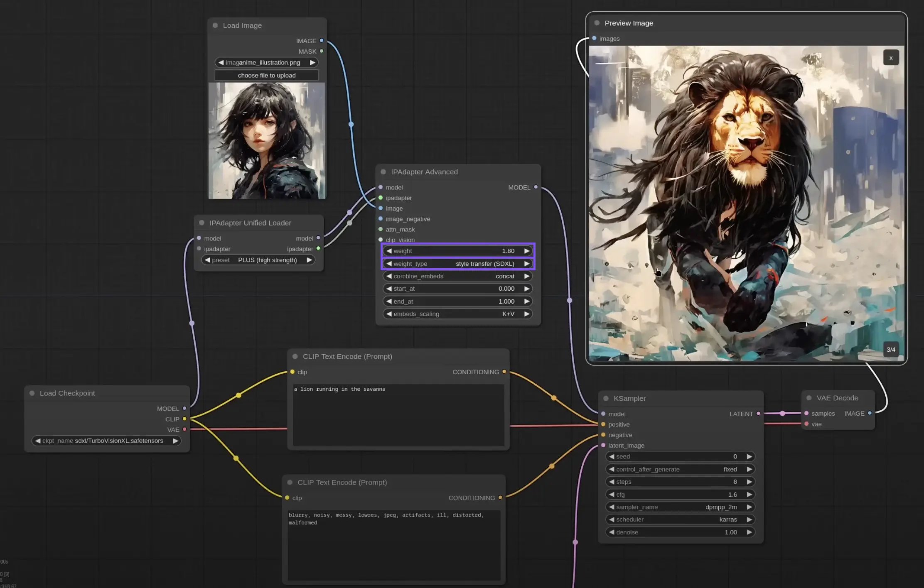Adjust the weight slider to 1.80

click(x=458, y=250)
